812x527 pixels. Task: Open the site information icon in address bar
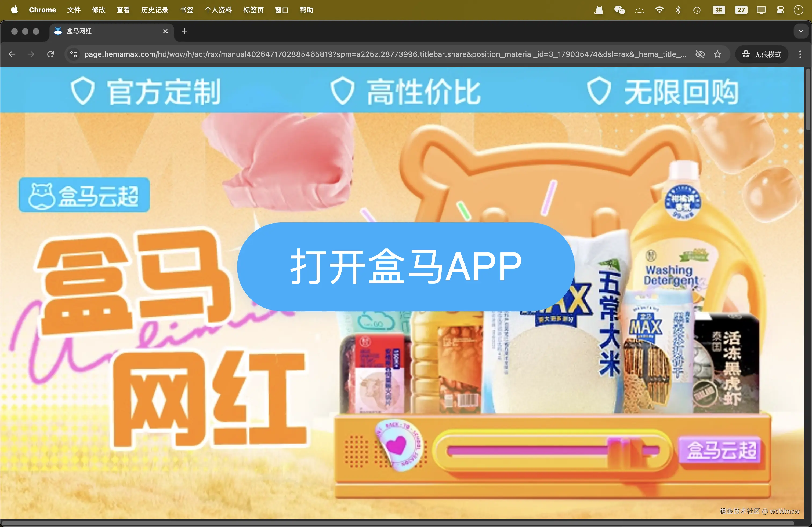pos(73,54)
